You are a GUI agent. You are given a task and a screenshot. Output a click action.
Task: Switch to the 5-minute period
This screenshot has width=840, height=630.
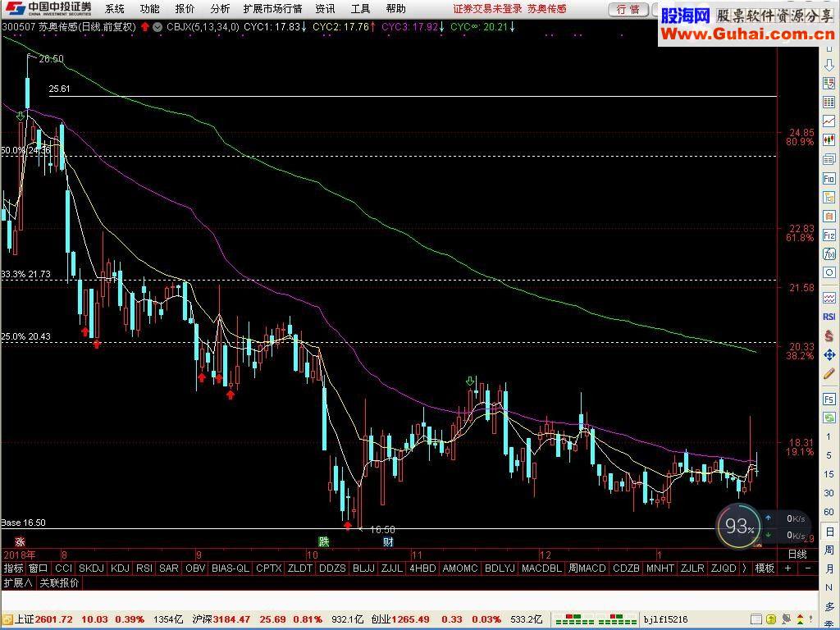tap(829, 455)
